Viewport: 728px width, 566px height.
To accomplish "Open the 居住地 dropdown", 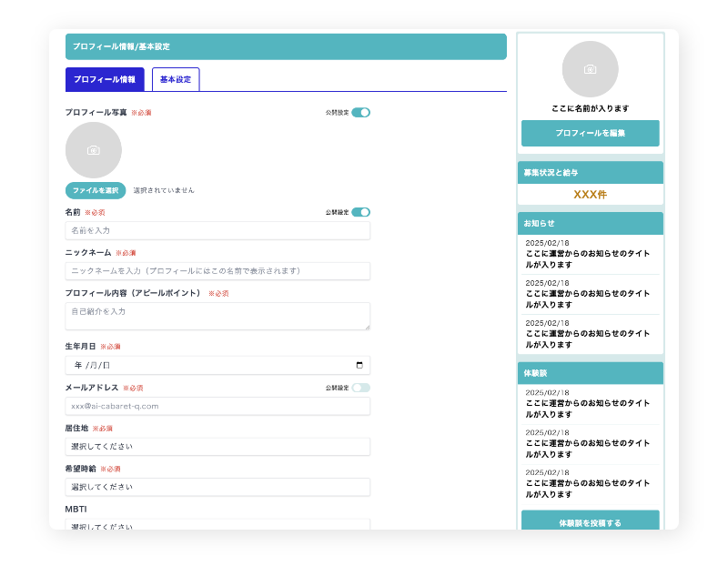I will coord(217,446).
